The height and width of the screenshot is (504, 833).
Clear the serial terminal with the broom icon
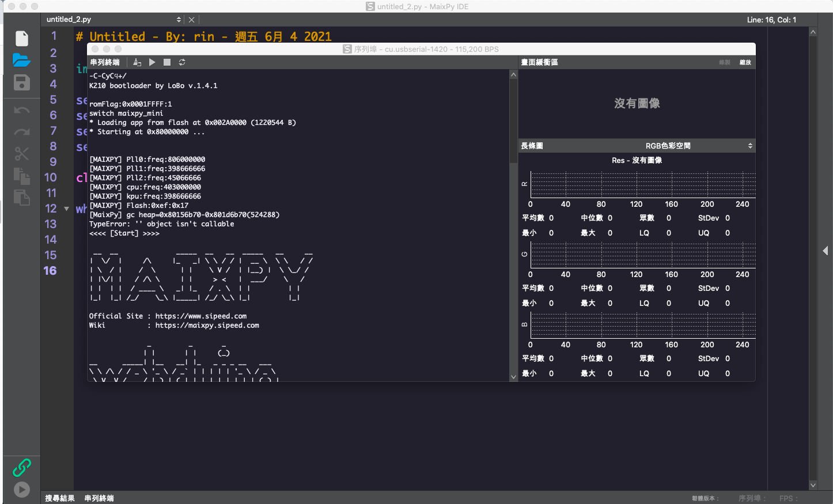click(137, 62)
